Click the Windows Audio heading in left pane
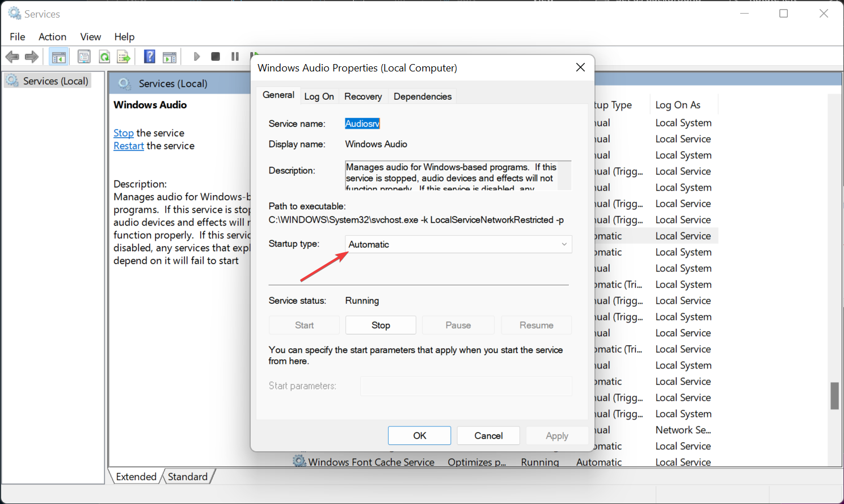Screen dimensions: 844x504 pos(150,105)
